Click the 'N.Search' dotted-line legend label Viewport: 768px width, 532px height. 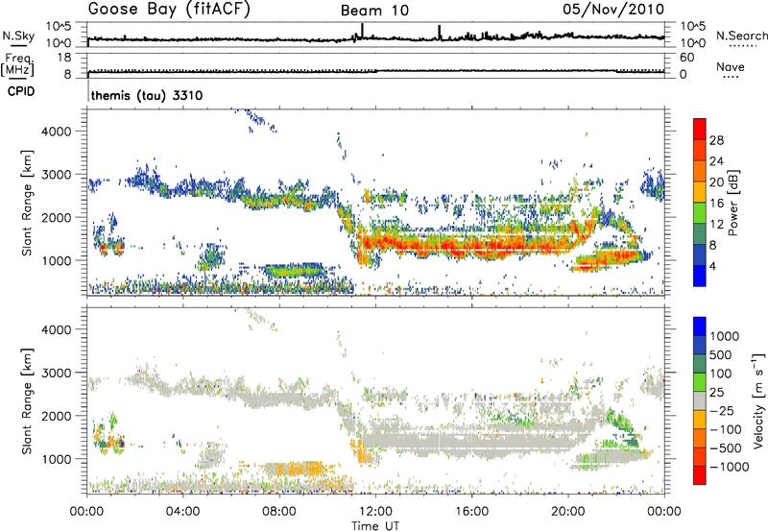click(x=741, y=36)
